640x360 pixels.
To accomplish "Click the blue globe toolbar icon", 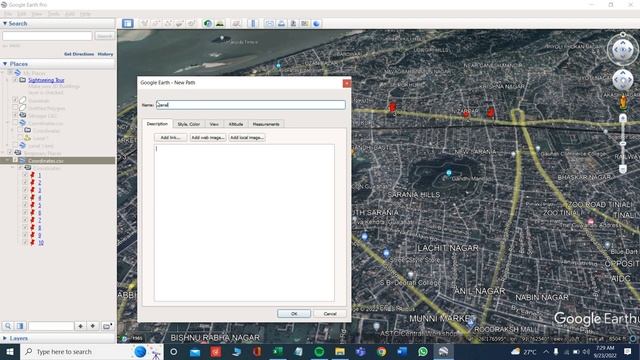I will coord(316,23).
